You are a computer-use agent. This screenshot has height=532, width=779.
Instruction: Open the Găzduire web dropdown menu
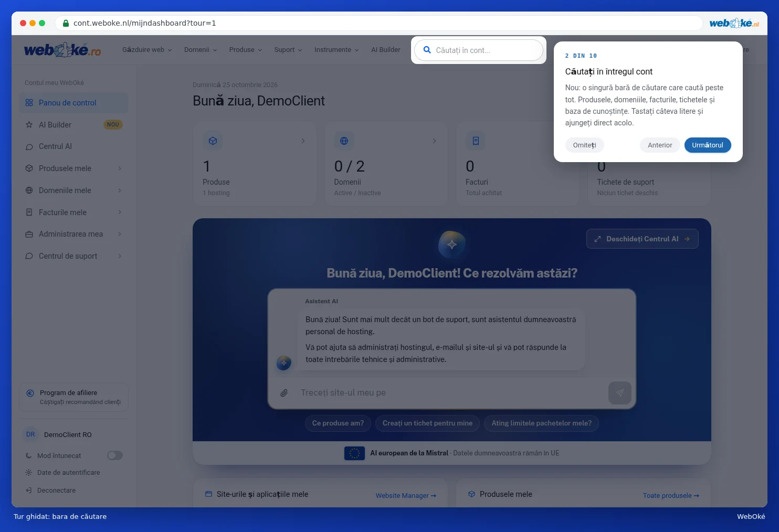147,50
